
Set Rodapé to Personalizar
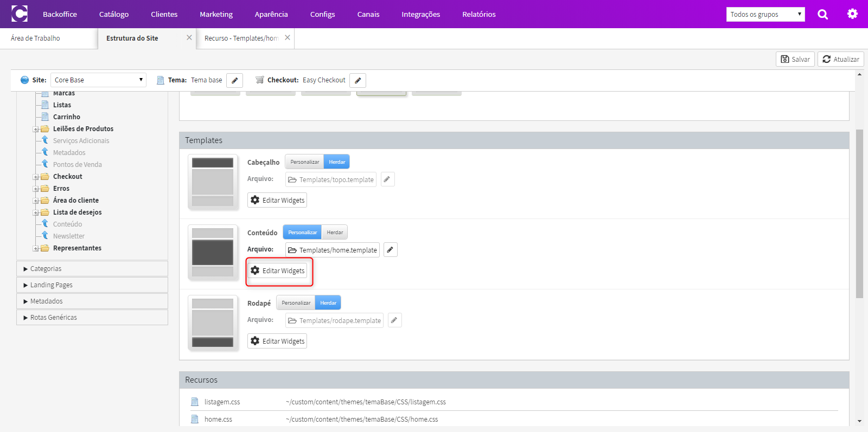296,302
